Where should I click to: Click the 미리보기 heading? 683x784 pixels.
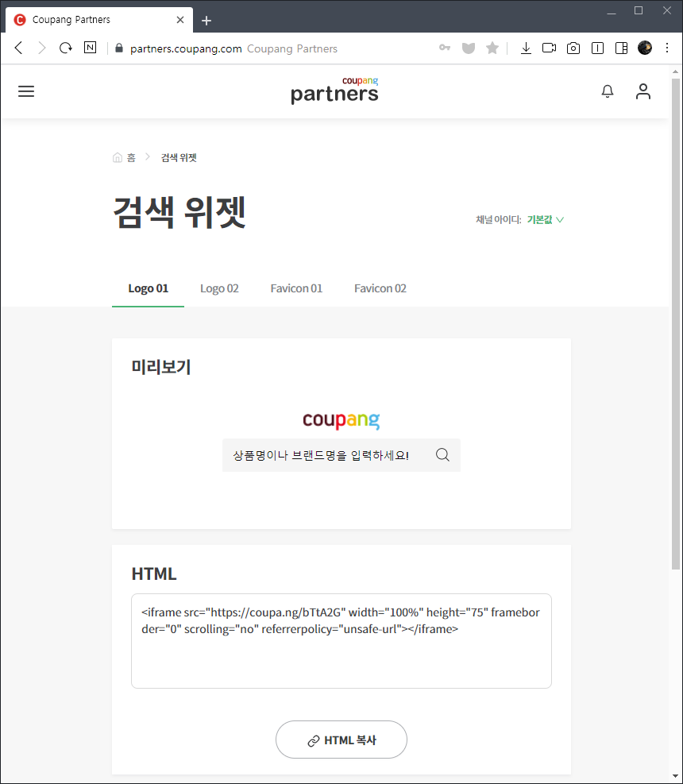coord(161,367)
